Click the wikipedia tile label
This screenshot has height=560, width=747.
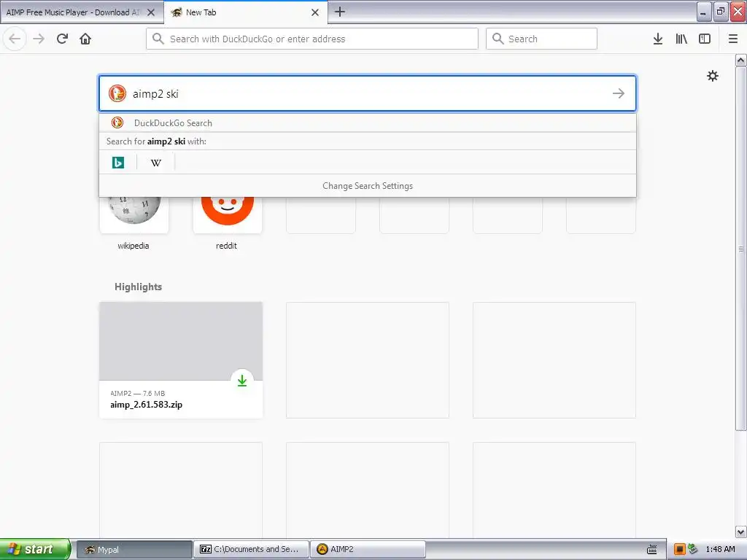click(133, 246)
